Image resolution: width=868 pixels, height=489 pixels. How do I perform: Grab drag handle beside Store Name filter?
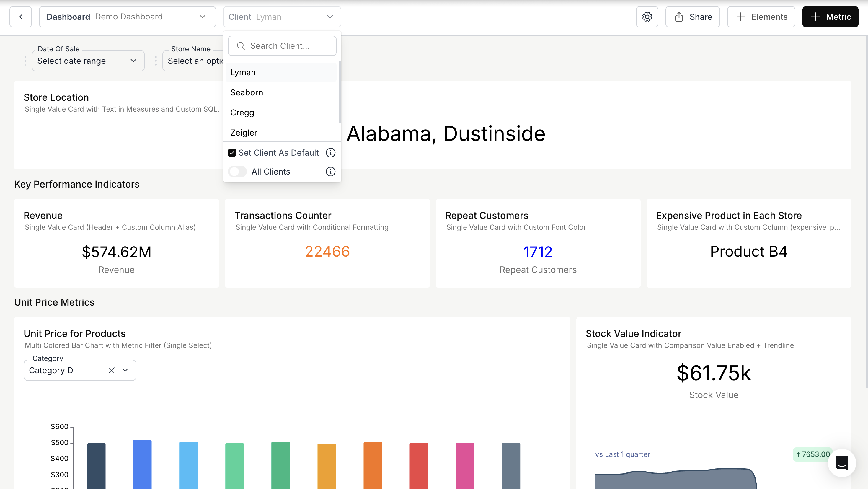pyautogui.click(x=156, y=61)
